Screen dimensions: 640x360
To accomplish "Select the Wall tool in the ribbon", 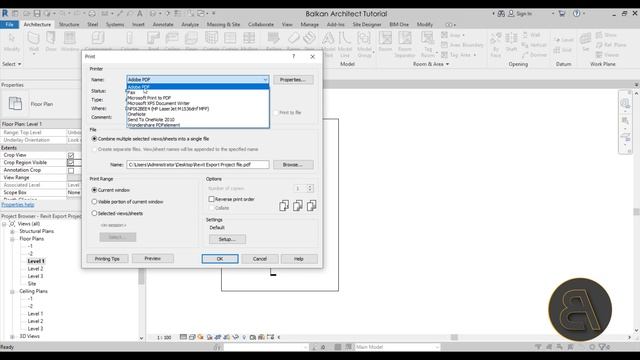I will pos(33,42).
